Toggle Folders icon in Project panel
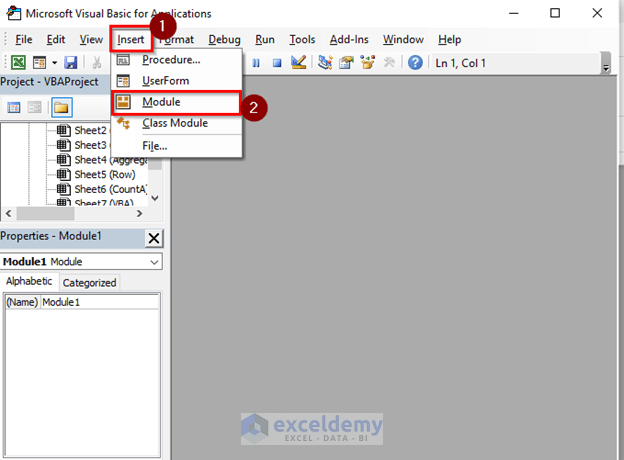Viewport: 624px width, 460px height. click(x=62, y=107)
